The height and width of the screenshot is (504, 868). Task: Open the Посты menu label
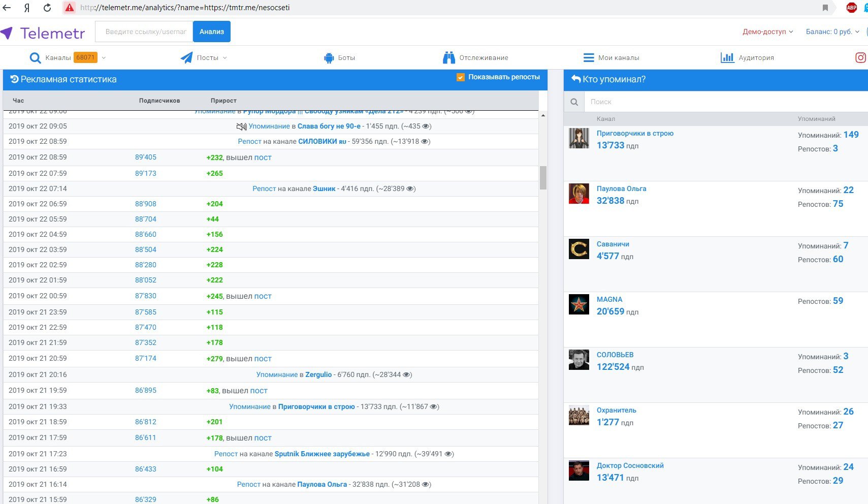208,57
